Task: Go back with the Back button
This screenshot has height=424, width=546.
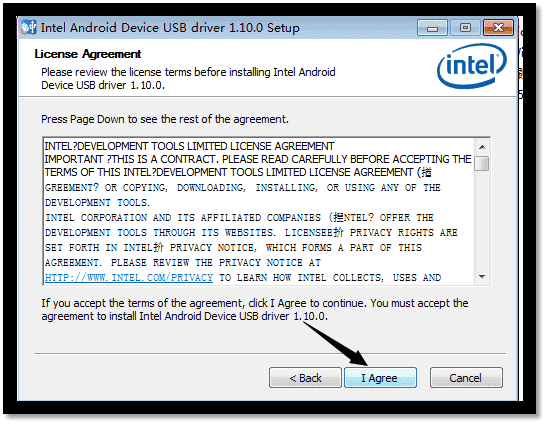Action: 305,377
